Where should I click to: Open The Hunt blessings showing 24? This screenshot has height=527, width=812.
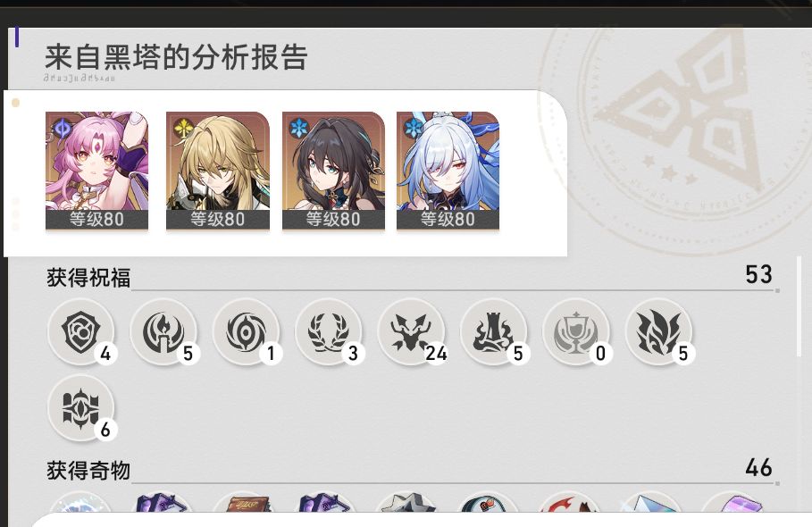click(411, 332)
